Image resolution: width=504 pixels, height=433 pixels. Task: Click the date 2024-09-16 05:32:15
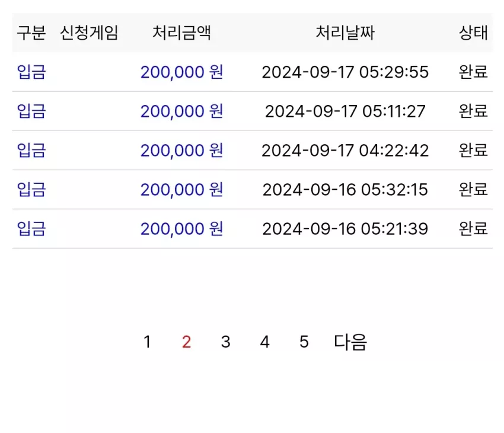(x=345, y=190)
